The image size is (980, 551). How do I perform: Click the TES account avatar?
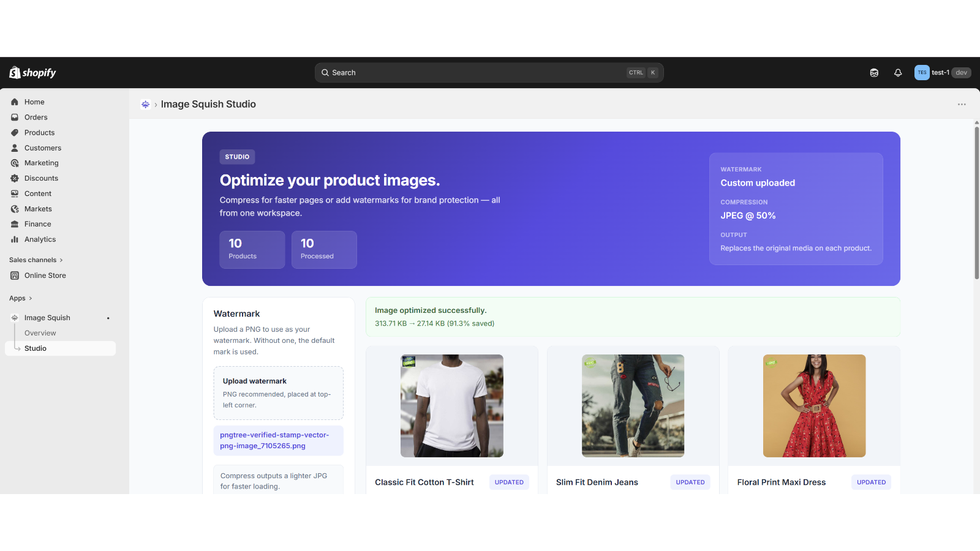[x=922, y=73]
